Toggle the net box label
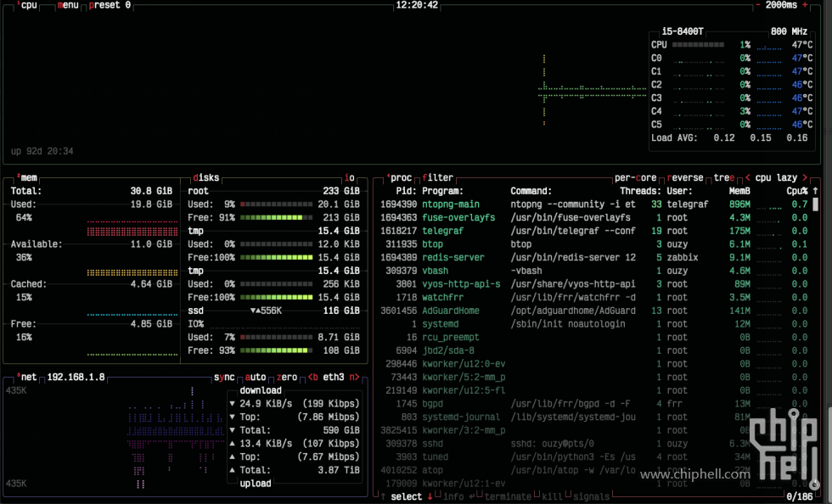832x504 pixels. [26, 378]
